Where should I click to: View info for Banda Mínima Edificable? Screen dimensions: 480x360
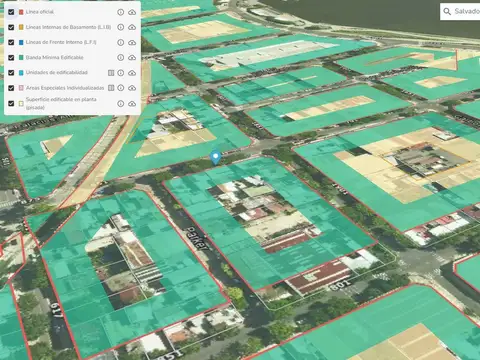point(121,58)
